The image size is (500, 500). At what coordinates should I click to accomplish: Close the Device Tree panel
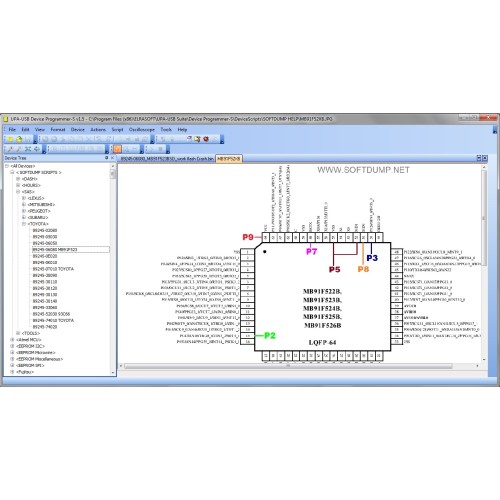click(112, 158)
